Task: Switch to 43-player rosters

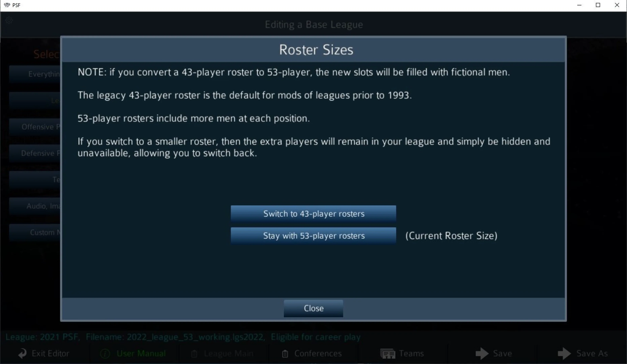Action: 313,214
